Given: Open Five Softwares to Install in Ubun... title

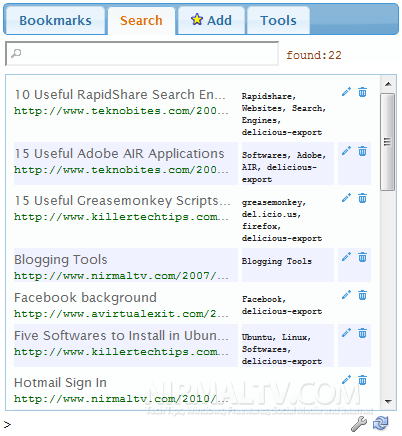Looking at the screenshot, I should [121, 336].
